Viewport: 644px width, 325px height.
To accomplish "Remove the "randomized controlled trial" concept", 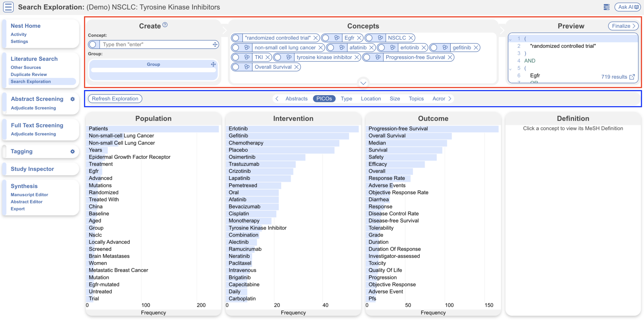I will pos(316,38).
